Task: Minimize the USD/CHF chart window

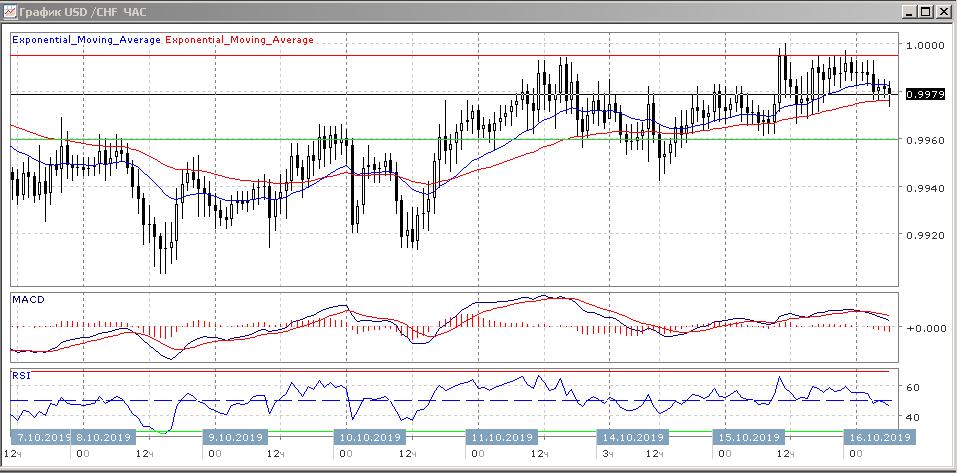Action: pyautogui.click(x=909, y=12)
